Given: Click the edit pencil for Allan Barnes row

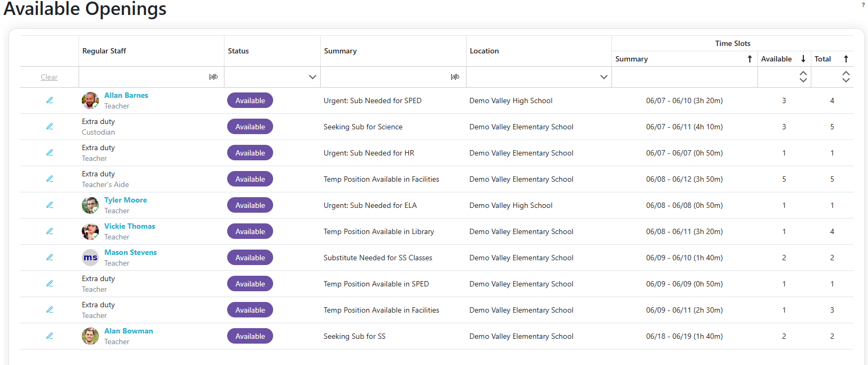Looking at the screenshot, I should point(50,100).
